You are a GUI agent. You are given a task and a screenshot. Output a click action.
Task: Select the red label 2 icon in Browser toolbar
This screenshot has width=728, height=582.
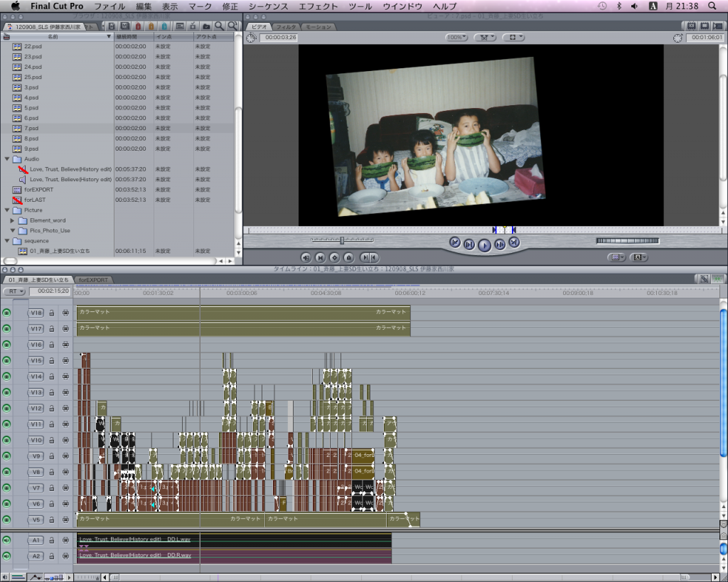139,26
